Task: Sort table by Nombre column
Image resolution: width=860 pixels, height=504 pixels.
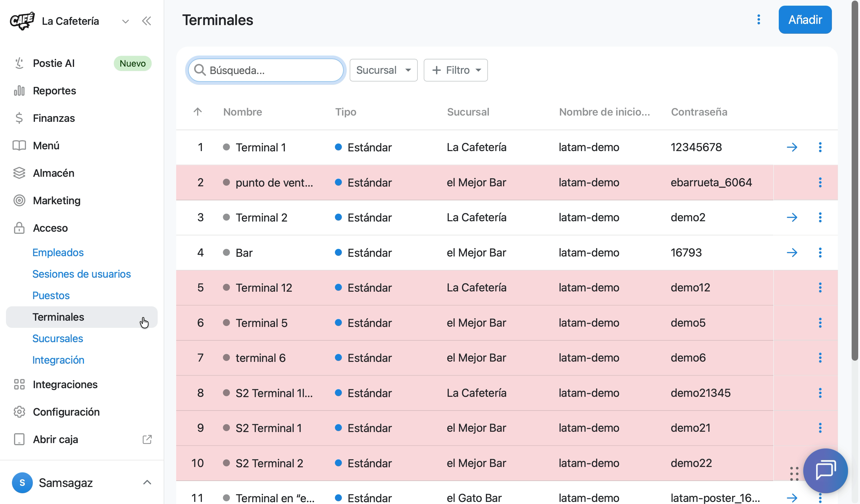Action: 243,112
